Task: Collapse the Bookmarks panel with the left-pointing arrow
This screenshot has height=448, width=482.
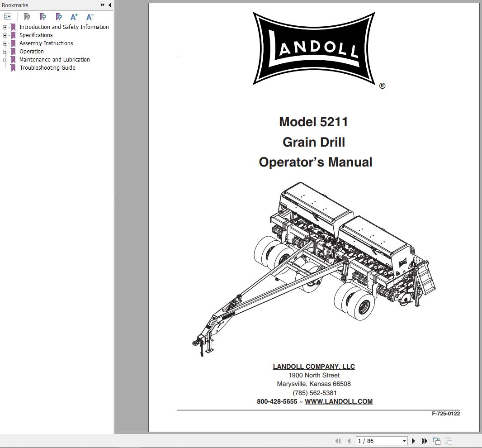Action: point(109,5)
